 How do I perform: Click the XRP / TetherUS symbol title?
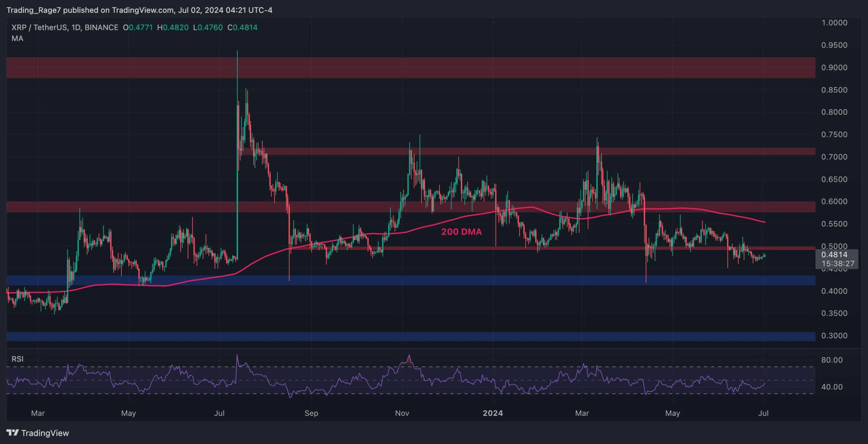pos(65,27)
